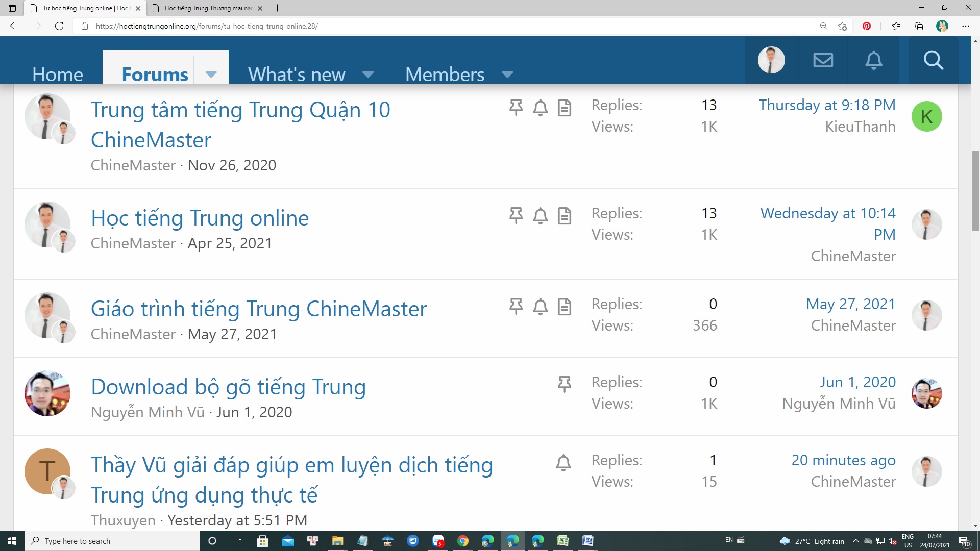Open the notifications bell in header
Viewport: 980px width, 551px height.
tap(873, 60)
